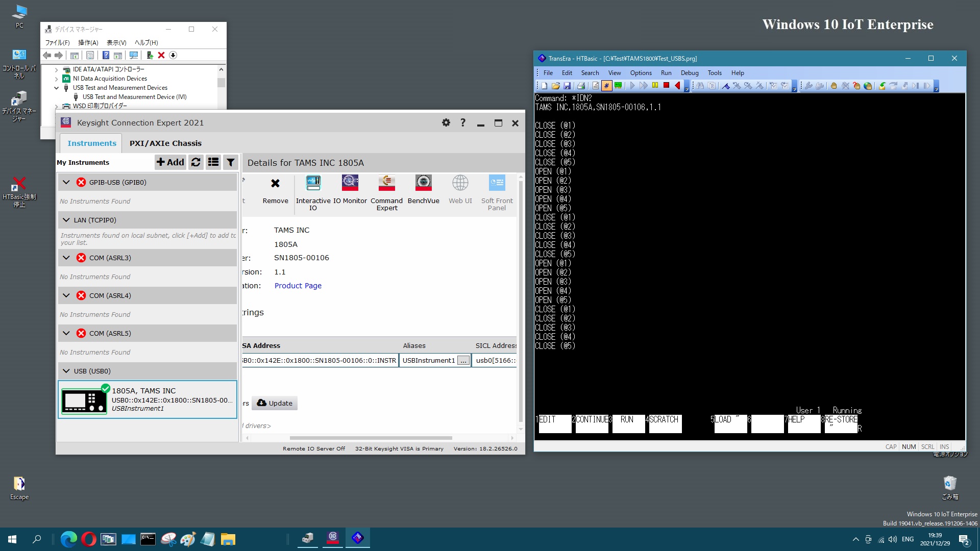980x551 pixels.
Task: Collapse USB Test and Measurement Devices node
Action: (57, 88)
